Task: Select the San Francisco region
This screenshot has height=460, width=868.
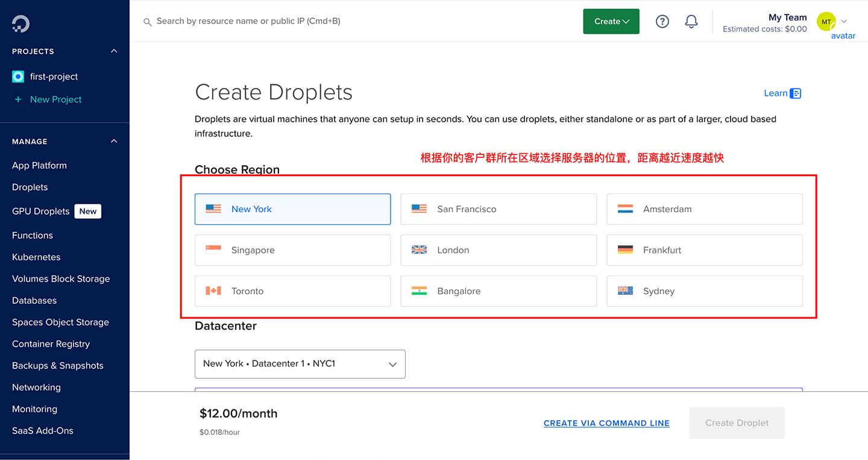Action: (498, 209)
